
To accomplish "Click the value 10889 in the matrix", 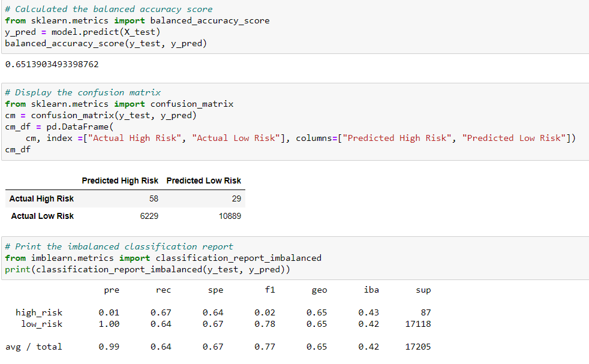I will tap(229, 216).
